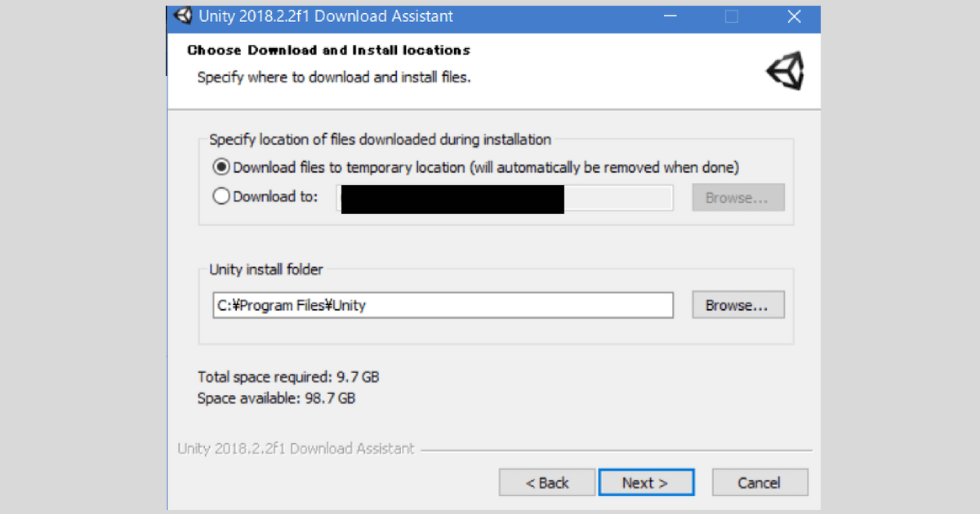
Task: Choose the 'Download to:' radio option
Action: (221, 197)
